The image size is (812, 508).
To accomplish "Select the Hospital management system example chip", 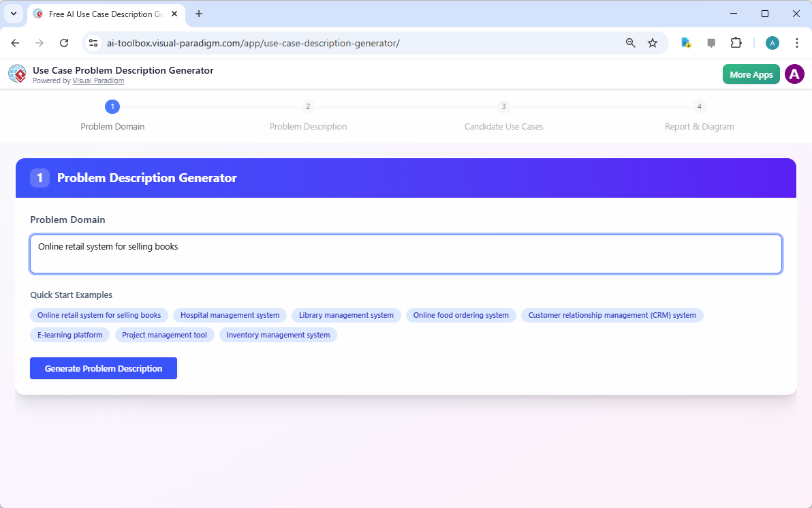I will tap(230, 315).
